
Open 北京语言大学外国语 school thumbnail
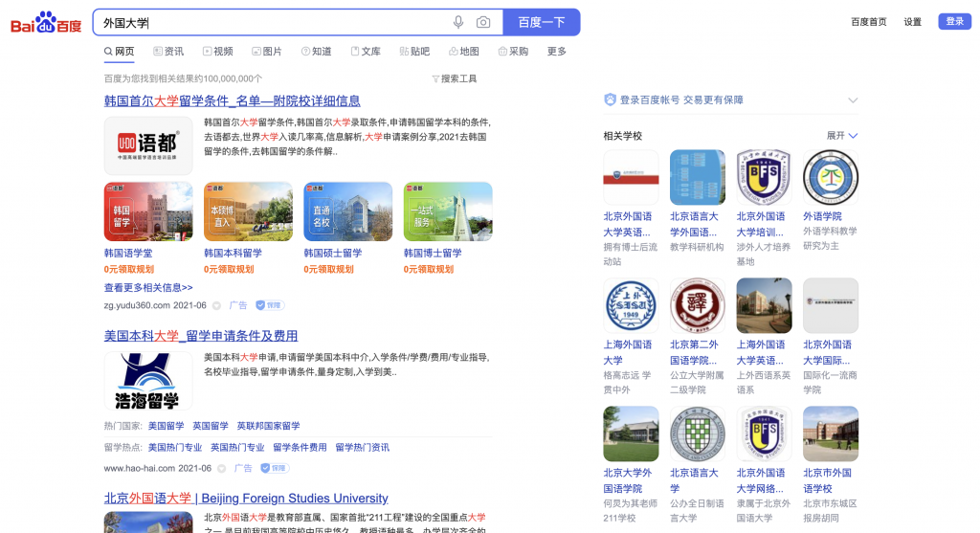click(x=698, y=177)
